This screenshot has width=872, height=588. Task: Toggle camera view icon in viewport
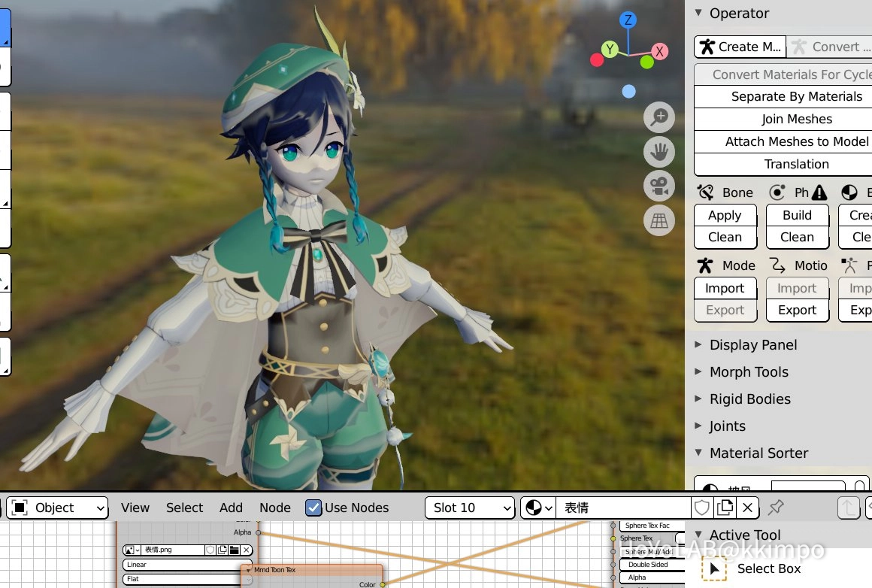[x=659, y=186]
